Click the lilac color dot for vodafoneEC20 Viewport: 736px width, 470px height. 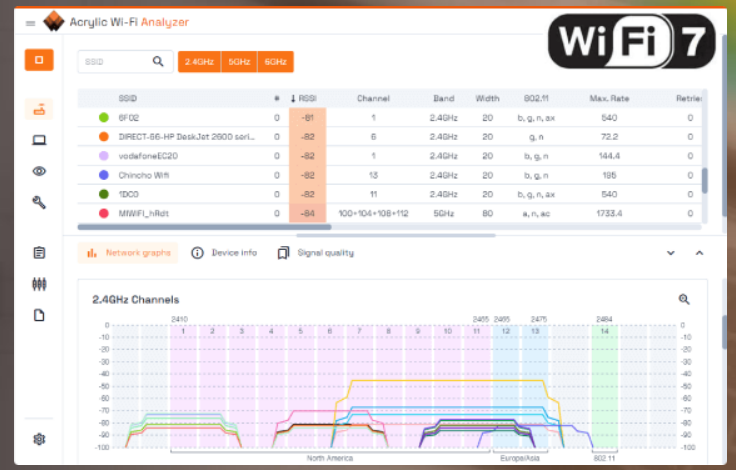click(x=104, y=156)
